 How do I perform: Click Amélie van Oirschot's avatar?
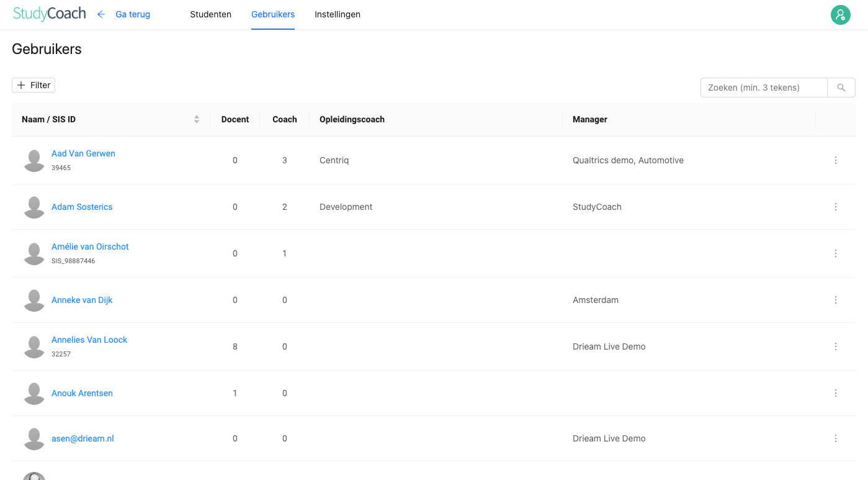pos(34,253)
